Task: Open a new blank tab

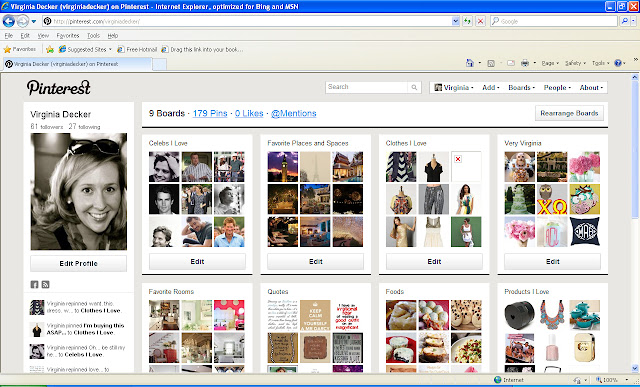Action: (159, 64)
